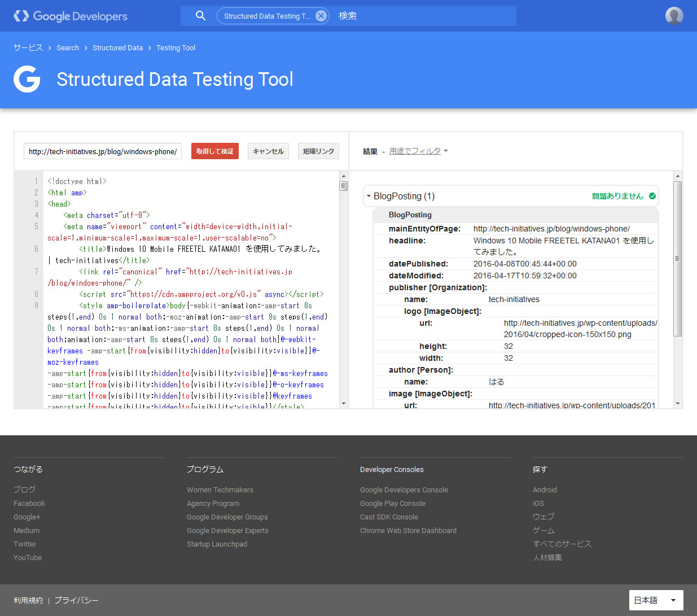Open the Medium footer link
The width and height of the screenshot is (697, 616).
pos(27,530)
